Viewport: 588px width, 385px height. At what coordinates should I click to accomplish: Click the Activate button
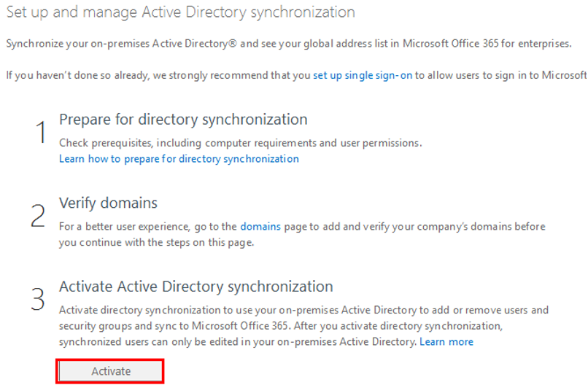(x=110, y=371)
